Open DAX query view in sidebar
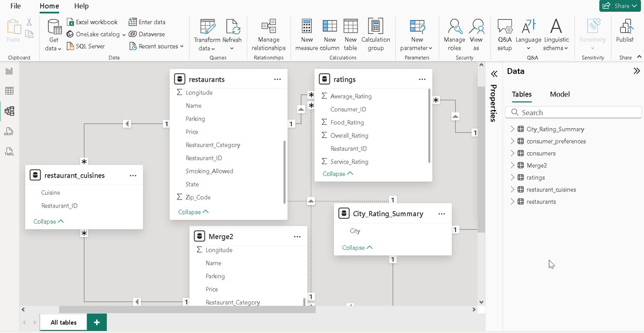 9,131
